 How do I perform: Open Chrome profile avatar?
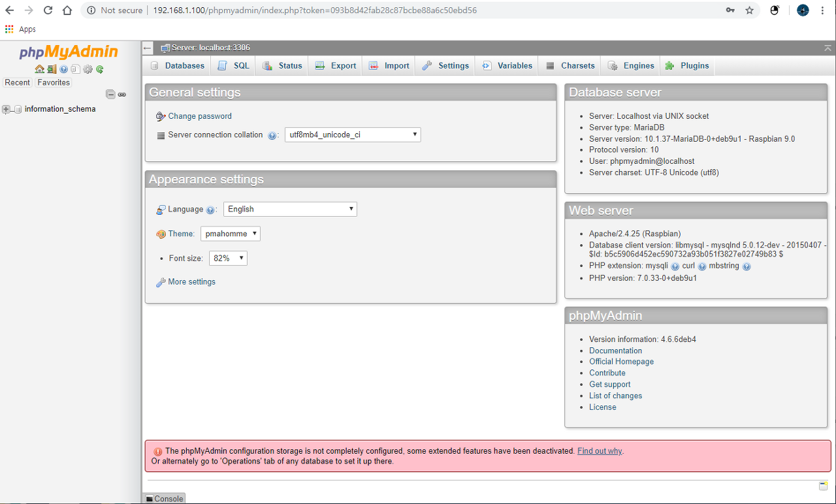(x=803, y=10)
